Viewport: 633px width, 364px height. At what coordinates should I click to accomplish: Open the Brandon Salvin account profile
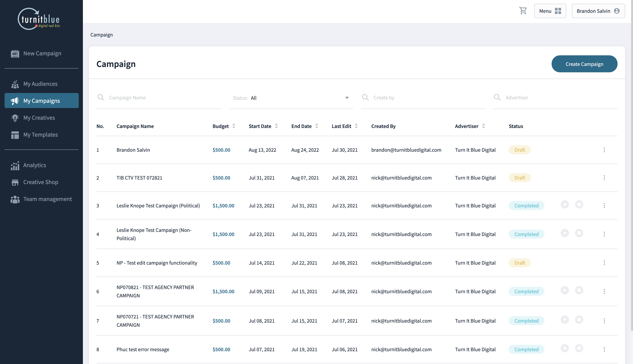tap(598, 11)
